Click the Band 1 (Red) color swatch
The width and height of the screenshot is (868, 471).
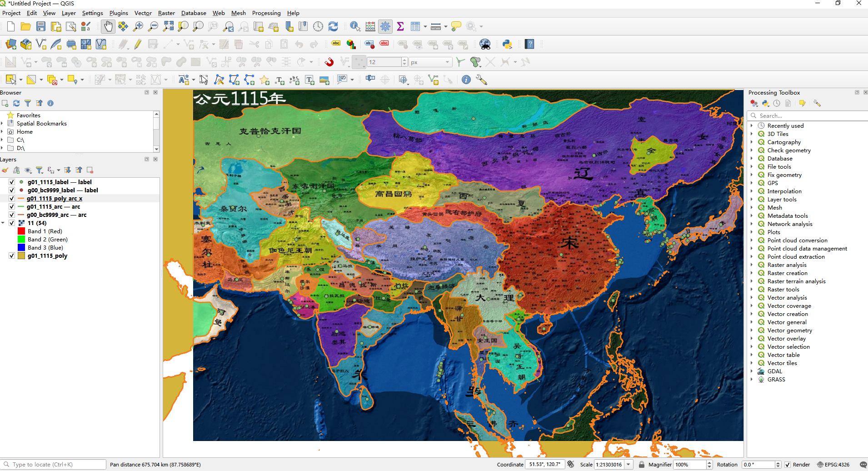21,231
